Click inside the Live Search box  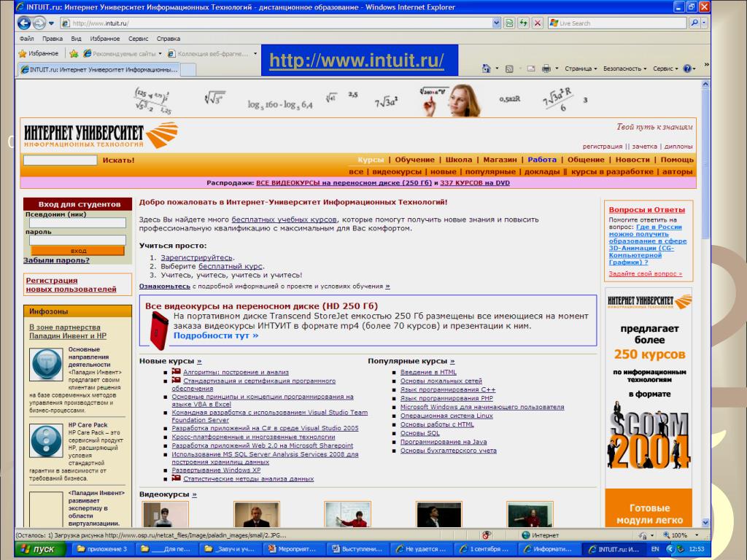pyautogui.click(x=621, y=23)
